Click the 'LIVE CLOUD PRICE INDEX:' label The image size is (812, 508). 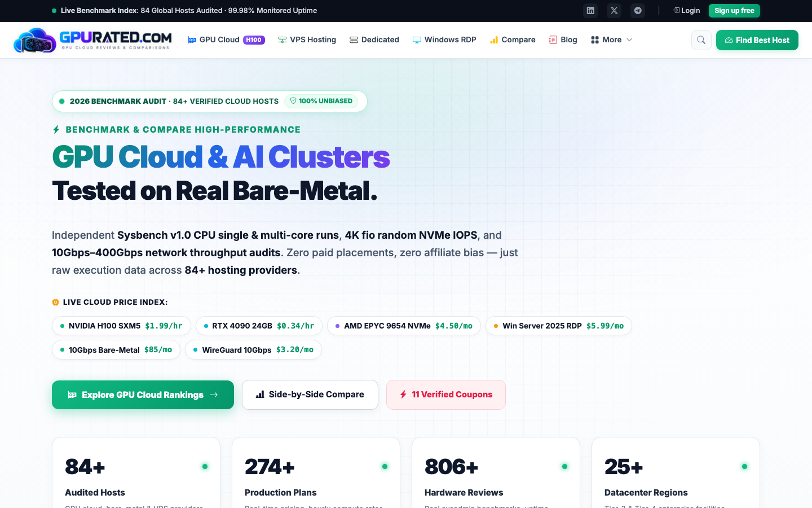pos(116,302)
